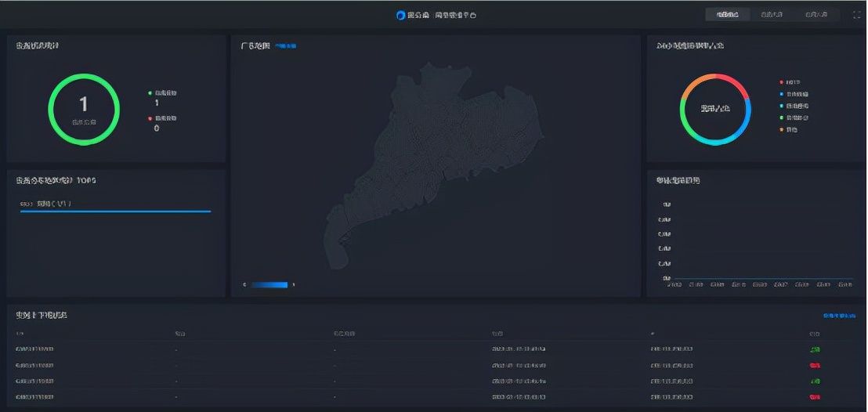The width and height of the screenshot is (868, 412).
Task: Click the red legend dot beside the multicolor donut
Action: [781, 82]
